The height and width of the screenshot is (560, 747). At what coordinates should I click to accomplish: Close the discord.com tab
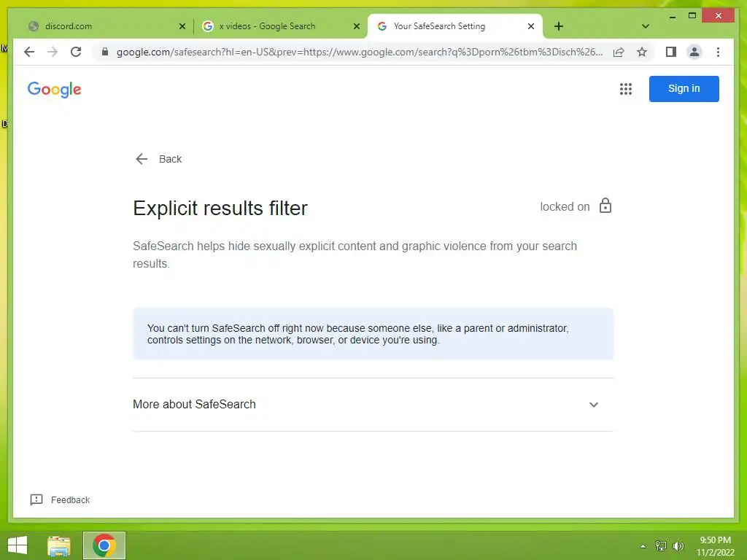pyautogui.click(x=182, y=27)
